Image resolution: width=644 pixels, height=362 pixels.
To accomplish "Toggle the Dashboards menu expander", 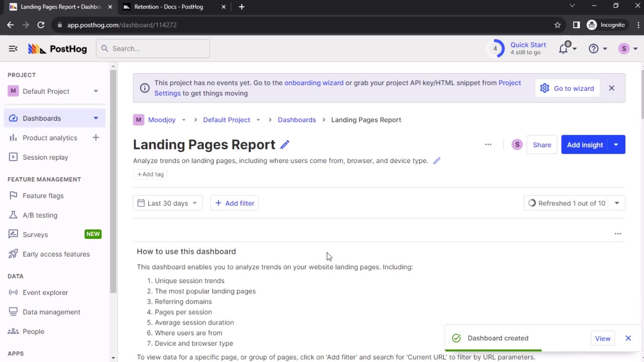I will (x=96, y=118).
